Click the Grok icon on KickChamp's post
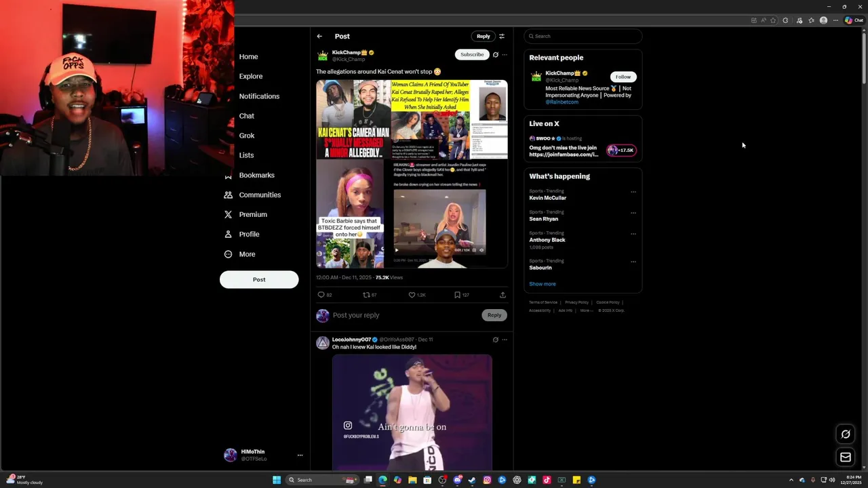The height and width of the screenshot is (488, 868). [x=495, y=54]
